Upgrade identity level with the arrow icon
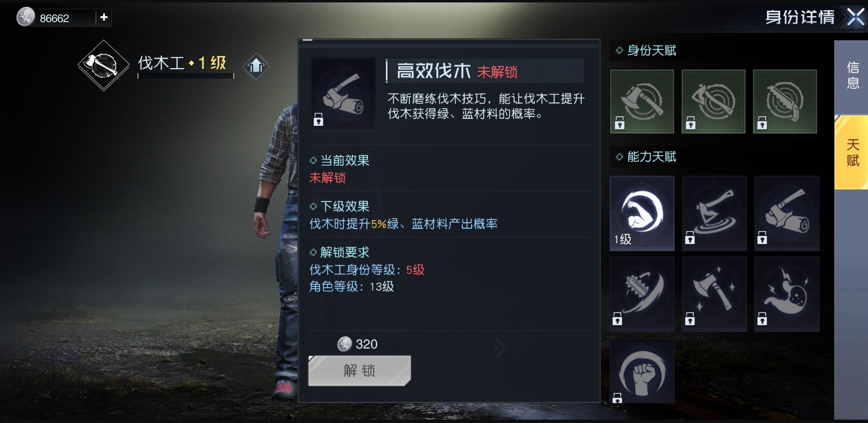The image size is (868, 423). [256, 66]
